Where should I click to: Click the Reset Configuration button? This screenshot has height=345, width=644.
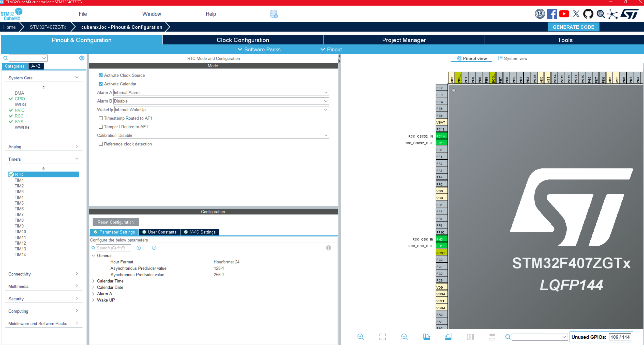click(x=116, y=222)
